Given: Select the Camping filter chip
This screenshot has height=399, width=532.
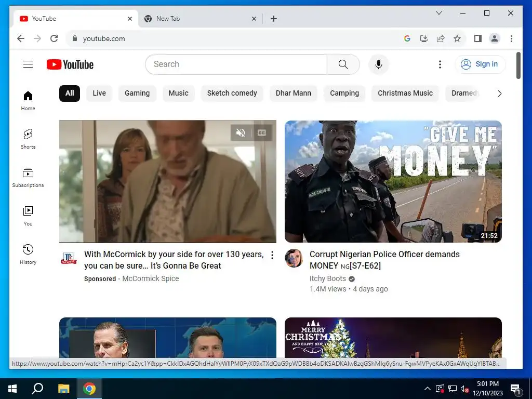Looking at the screenshot, I should (x=344, y=94).
